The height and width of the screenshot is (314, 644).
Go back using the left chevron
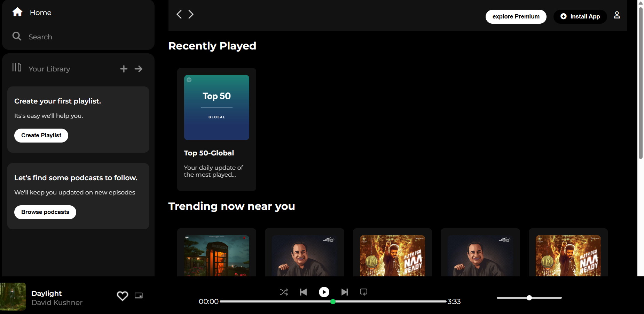tap(179, 14)
